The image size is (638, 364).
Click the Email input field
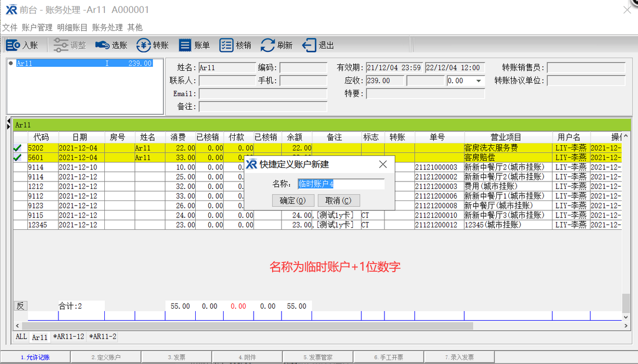[263, 94]
